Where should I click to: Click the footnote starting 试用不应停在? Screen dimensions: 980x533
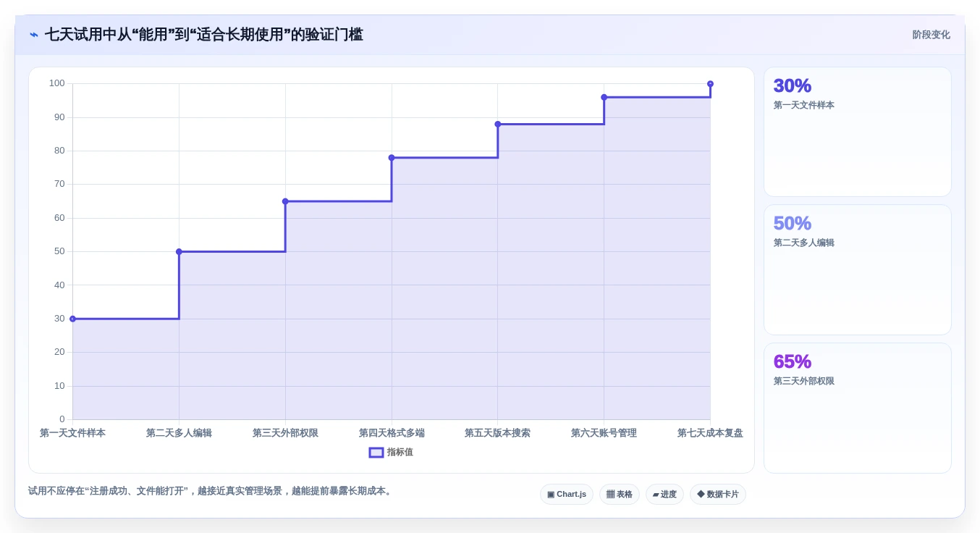click(211, 491)
